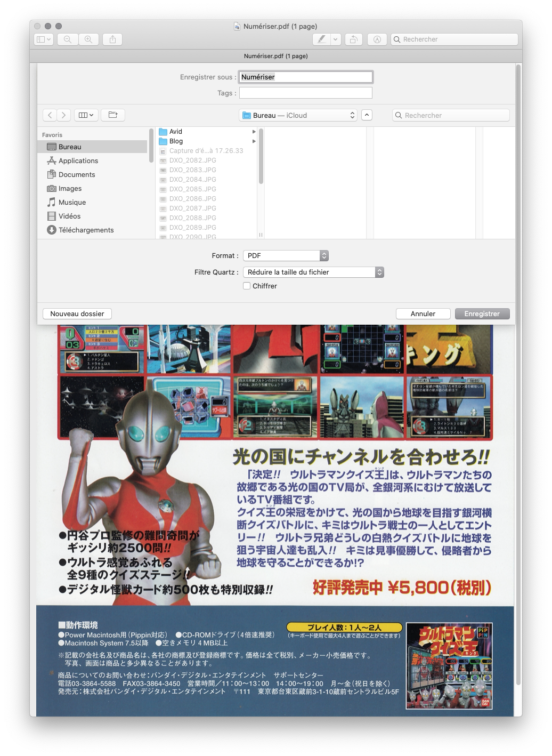Image resolution: width=552 pixels, height=756 pixels.
Task: Click the Musique note icon
Action: pos(52,202)
